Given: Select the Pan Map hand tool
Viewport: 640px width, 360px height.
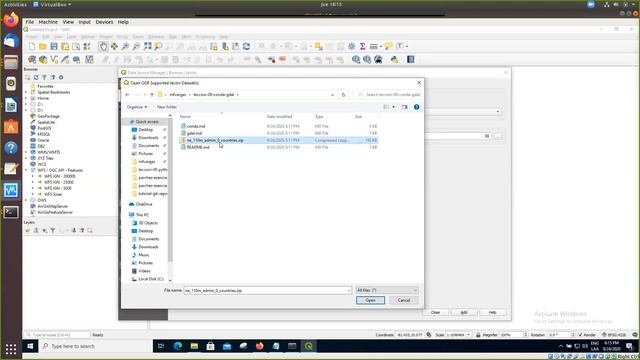Looking at the screenshot, I should pyautogui.click(x=103, y=47).
